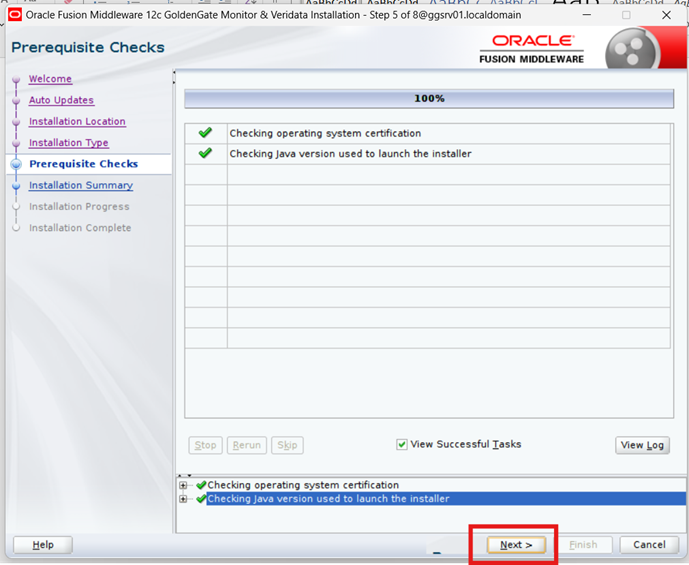
Task: Expand the operating system certification tree node
Action: pos(183,486)
